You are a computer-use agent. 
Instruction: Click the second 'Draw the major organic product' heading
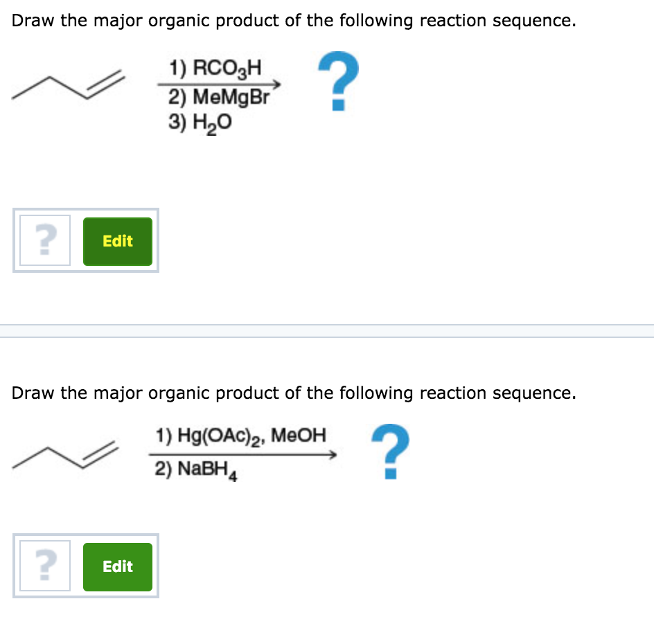(291, 393)
